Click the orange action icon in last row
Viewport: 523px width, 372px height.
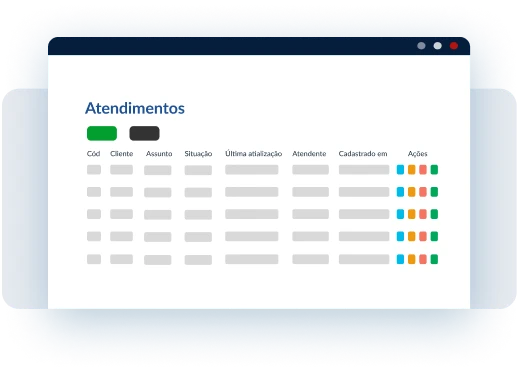(x=412, y=259)
